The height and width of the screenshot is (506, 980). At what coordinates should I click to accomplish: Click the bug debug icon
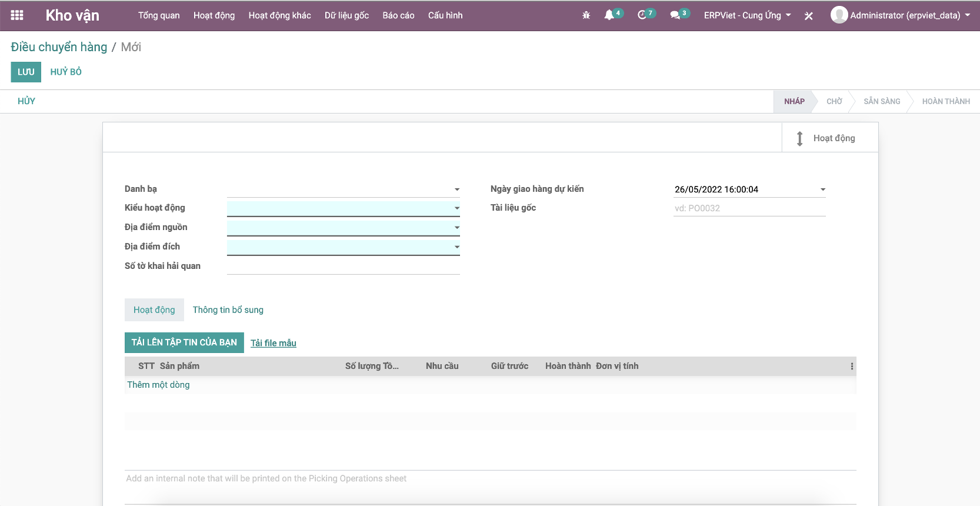586,15
